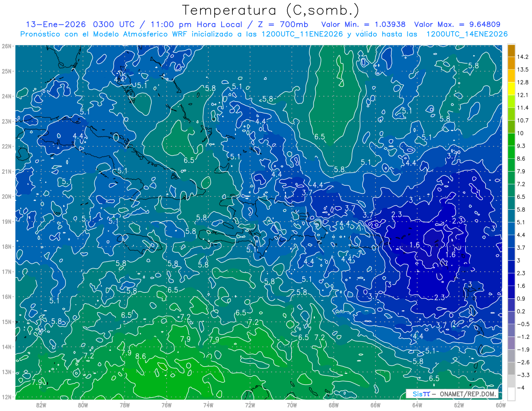
Task: Click the '-1.9' colorbar label
Action: (523, 349)
